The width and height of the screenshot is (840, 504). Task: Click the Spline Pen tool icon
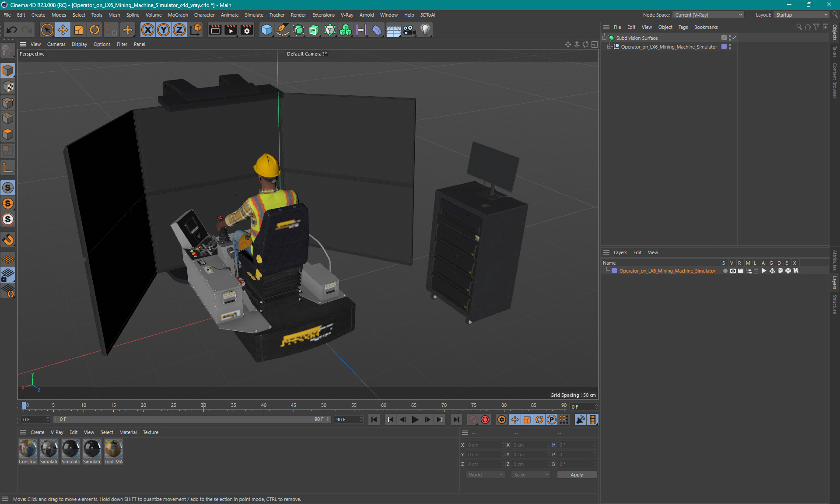tap(283, 30)
